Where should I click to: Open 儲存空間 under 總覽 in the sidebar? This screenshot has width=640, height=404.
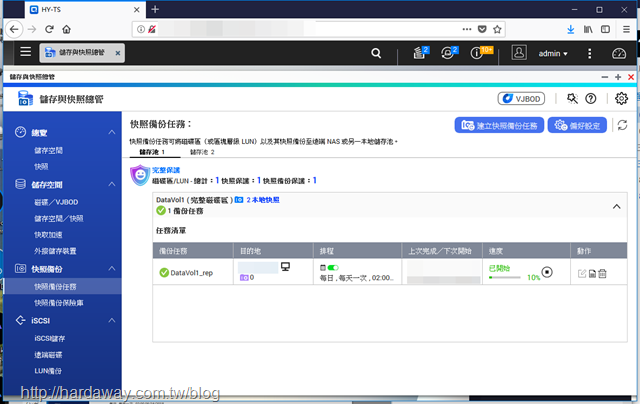(x=48, y=151)
